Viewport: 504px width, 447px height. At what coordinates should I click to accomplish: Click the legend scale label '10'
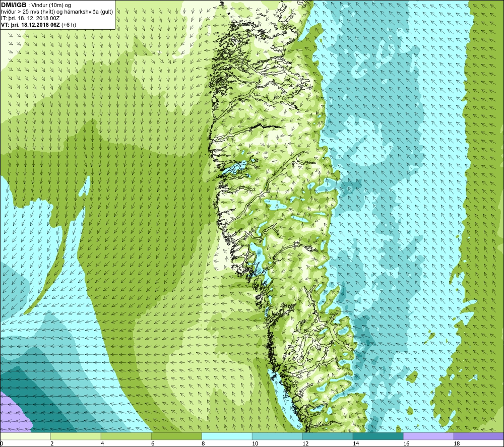255,444
